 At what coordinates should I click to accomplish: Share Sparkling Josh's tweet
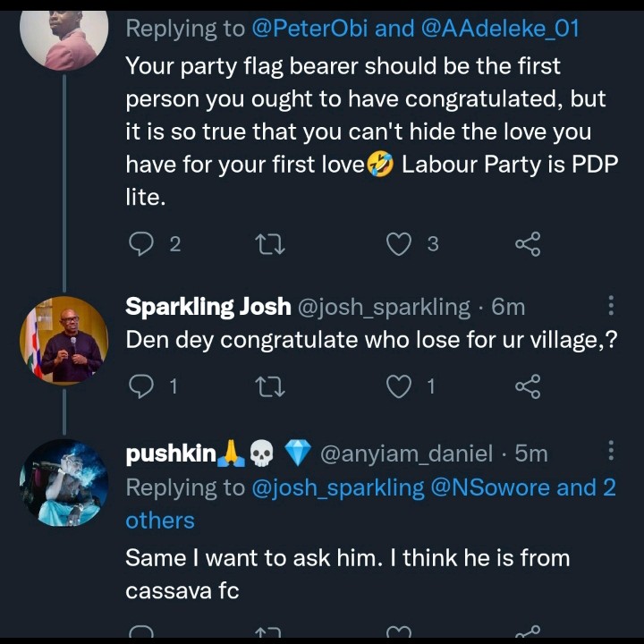pos(528,386)
